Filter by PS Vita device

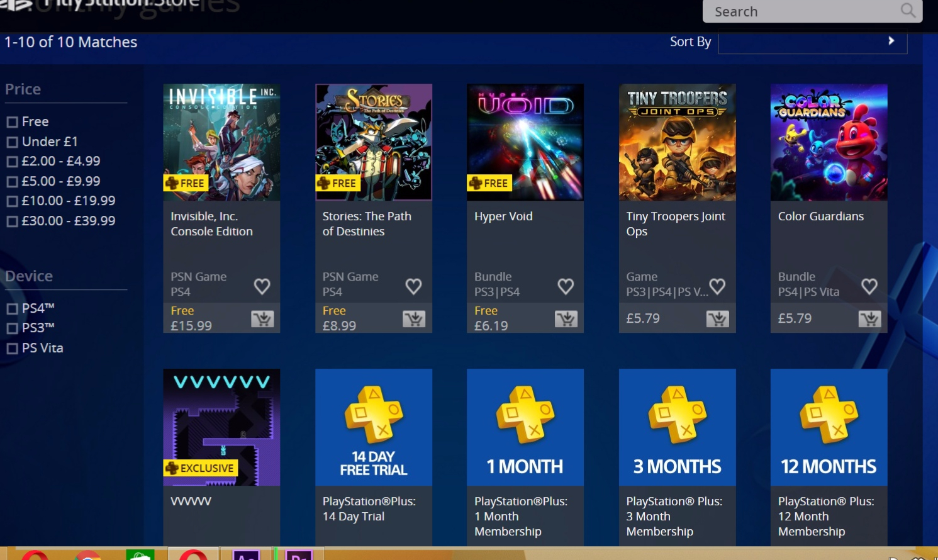[x=12, y=349]
